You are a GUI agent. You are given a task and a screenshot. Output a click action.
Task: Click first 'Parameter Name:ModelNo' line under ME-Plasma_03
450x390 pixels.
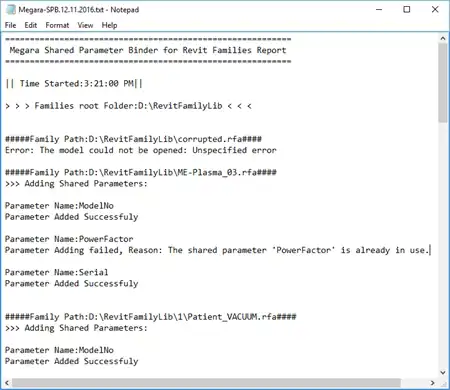click(59, 206)
